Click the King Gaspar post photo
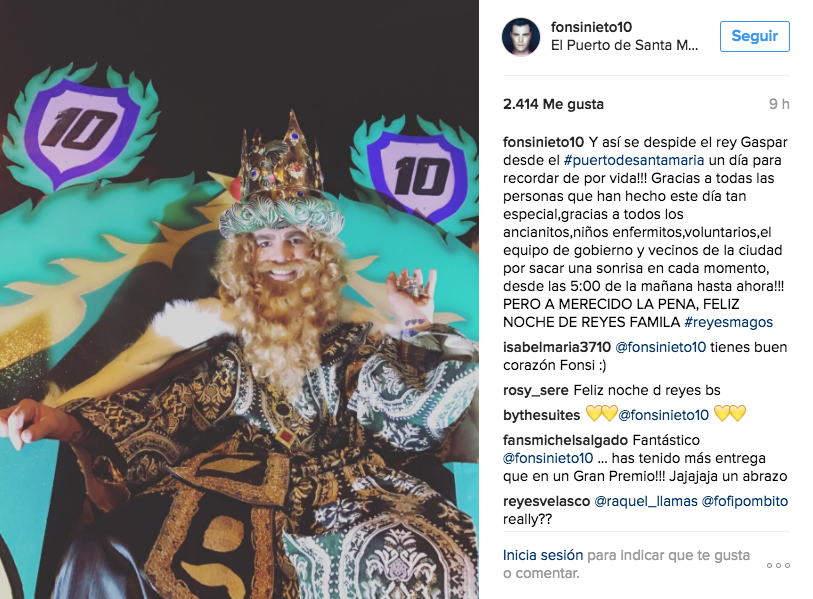 239,299
